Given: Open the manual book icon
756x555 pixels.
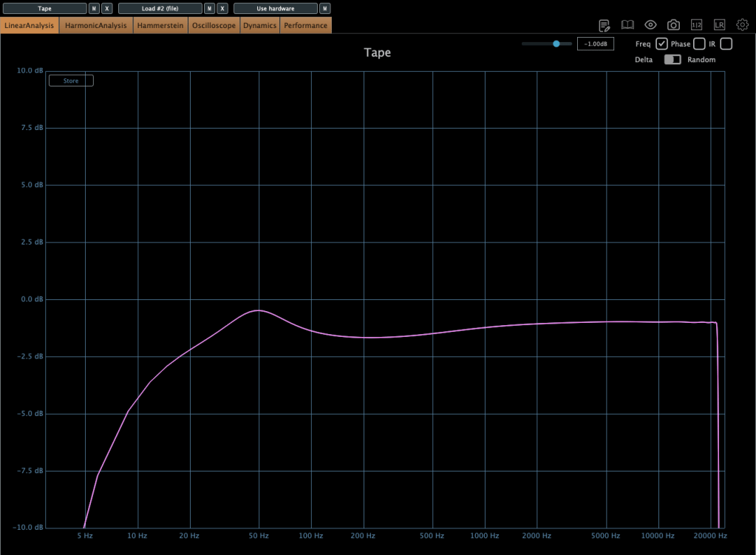Looking at the screenshot, I should (627, 25).
